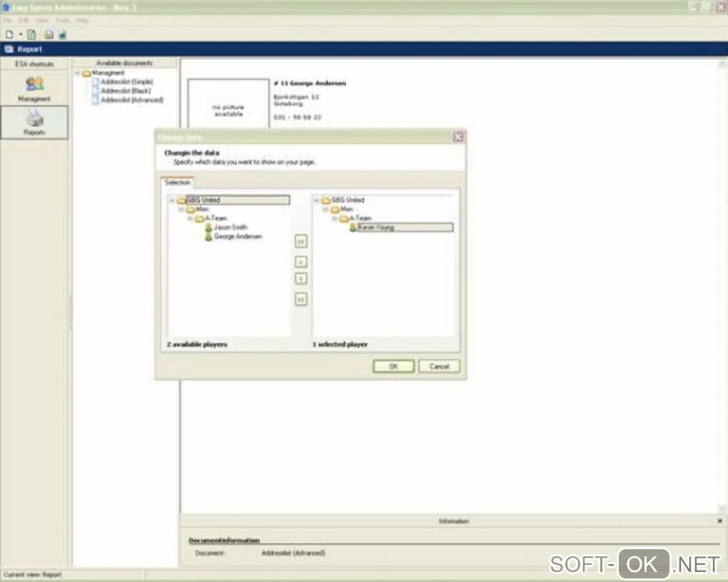Select Addresslist (Simple) document
Image resolution: width=728 pixels, height=582 pixels.
click(x=127, y=82)
